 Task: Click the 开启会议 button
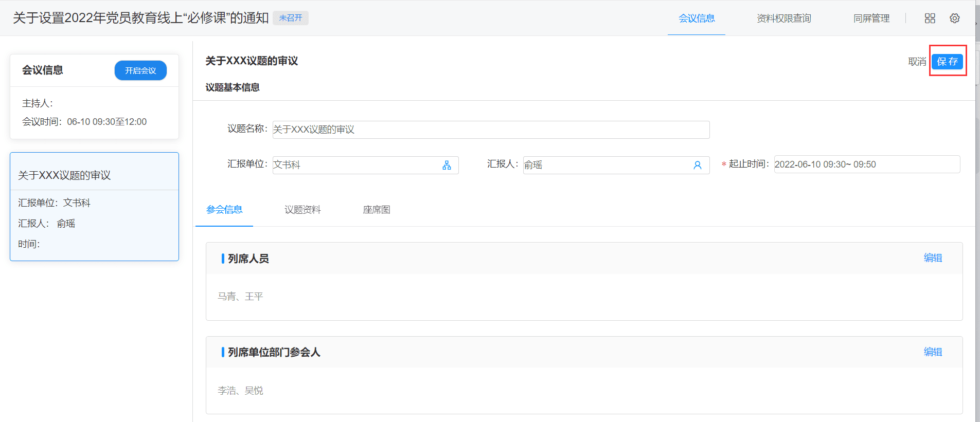pos(140,70)
